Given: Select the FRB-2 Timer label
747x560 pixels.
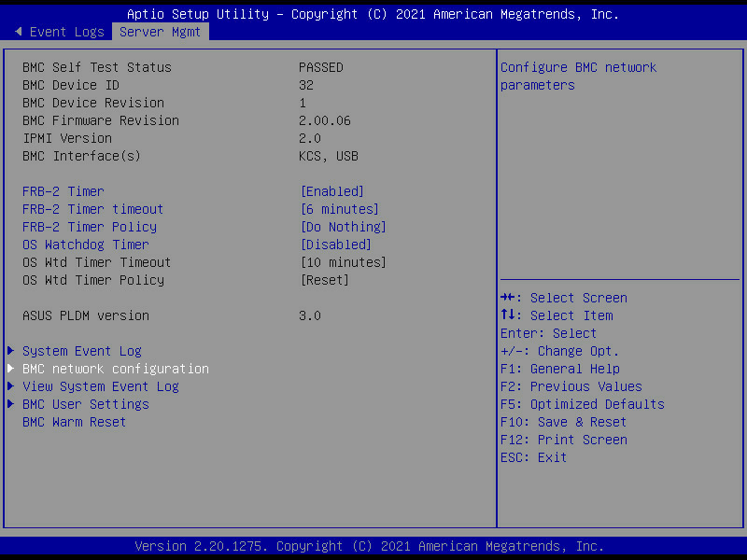Looking at the screenshot, I should [63, 191].
